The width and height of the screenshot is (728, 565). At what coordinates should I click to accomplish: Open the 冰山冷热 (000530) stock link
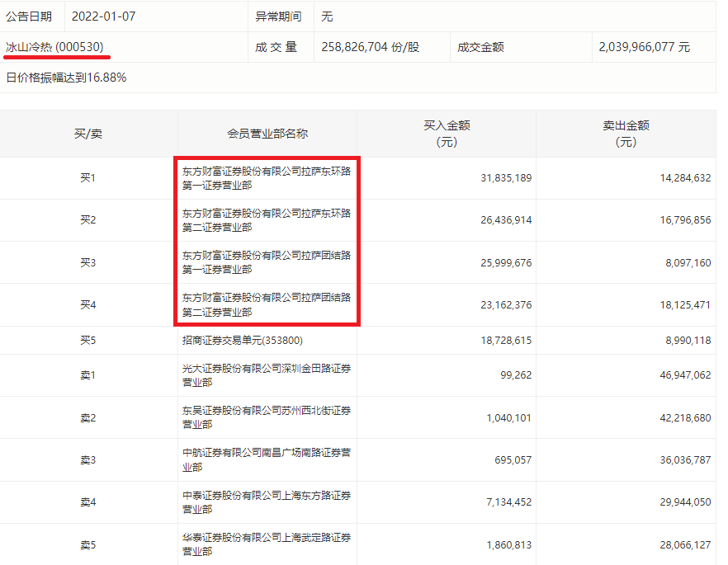tap(54, 47)
